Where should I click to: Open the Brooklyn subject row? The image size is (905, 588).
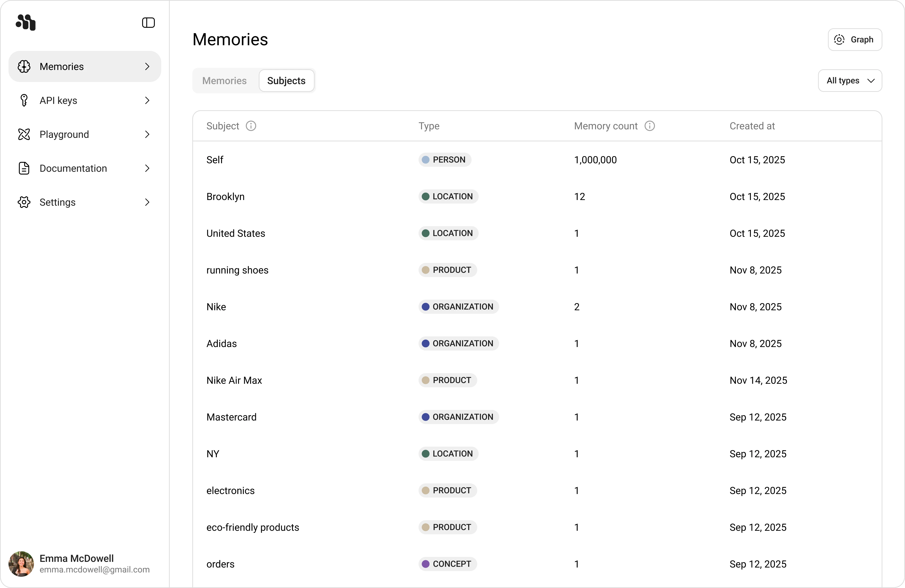point(226,196)
